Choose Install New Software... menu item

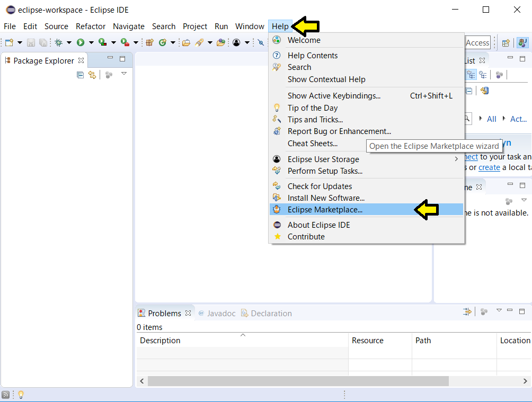click(367, 198)
